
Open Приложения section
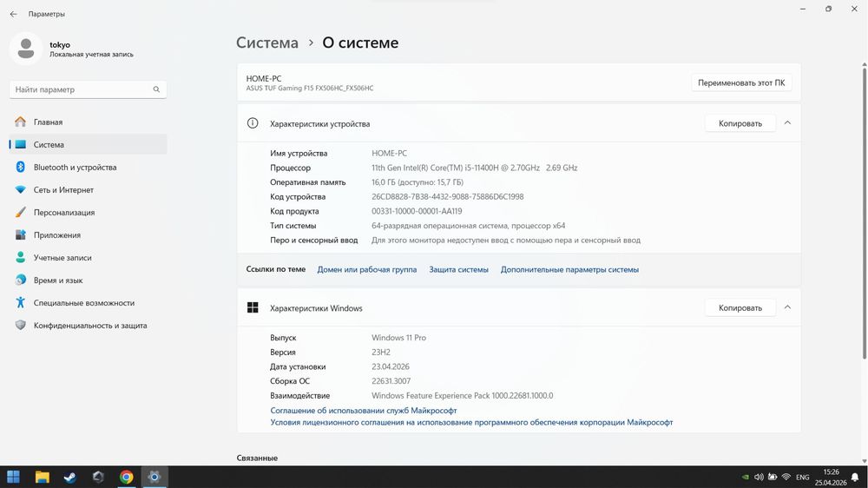(88, 234)
